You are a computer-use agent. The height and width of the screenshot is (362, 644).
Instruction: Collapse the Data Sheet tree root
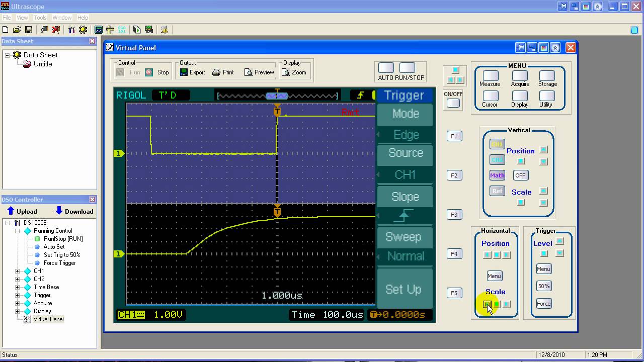pos(8,55)
